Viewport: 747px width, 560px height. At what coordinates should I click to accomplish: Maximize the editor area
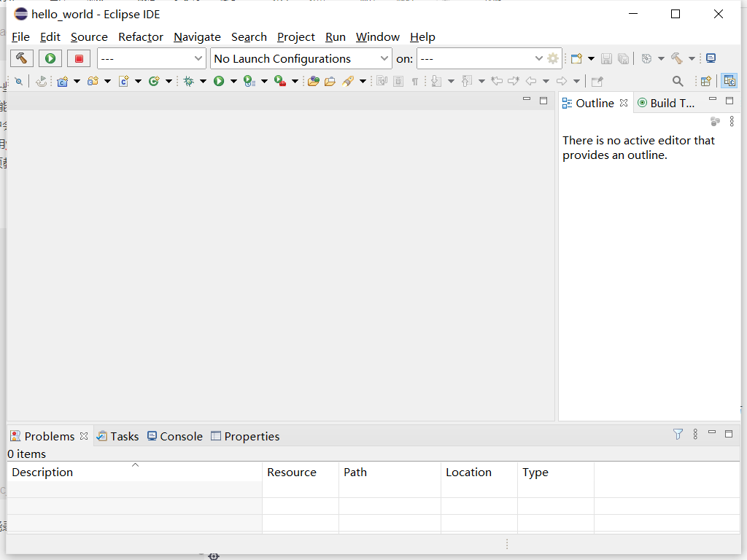(x=543, y=101)
